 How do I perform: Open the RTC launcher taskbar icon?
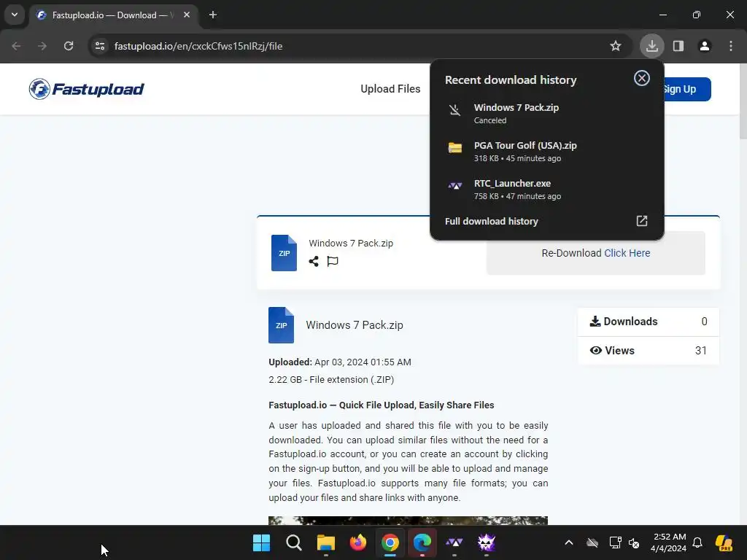tap(454, 542)
